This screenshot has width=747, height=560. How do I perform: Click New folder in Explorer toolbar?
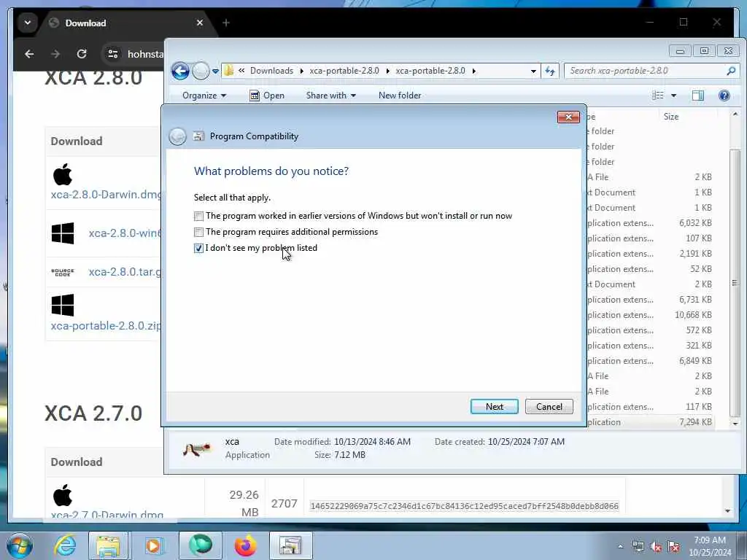click(x=400, y=96)
